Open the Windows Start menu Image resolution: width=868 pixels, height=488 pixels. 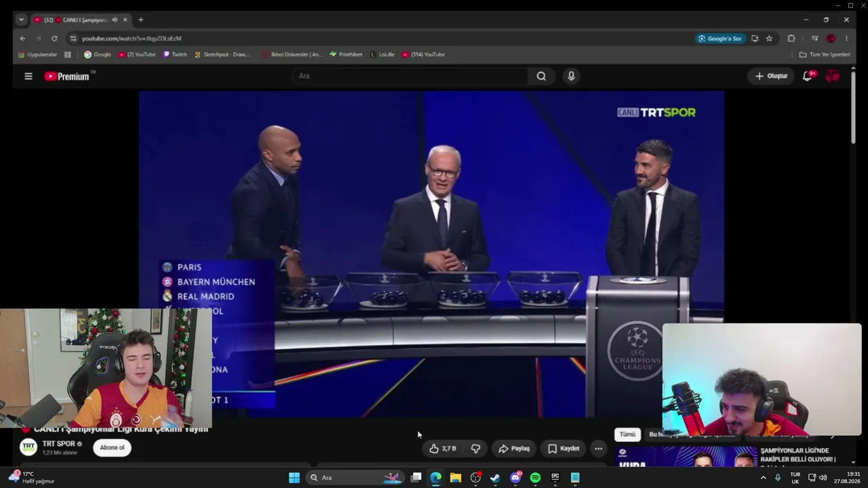(x=294, y=478)
